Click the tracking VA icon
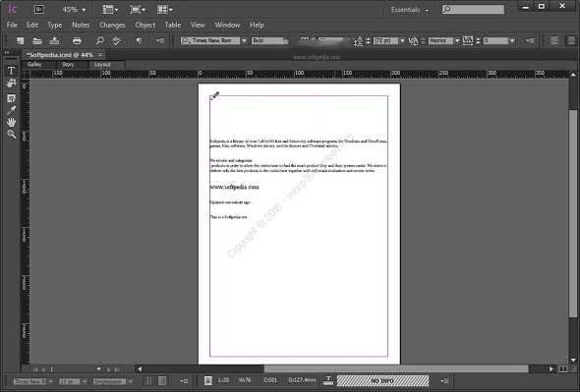This screenshot has height=392, width=580. click(x=468, y=40)
